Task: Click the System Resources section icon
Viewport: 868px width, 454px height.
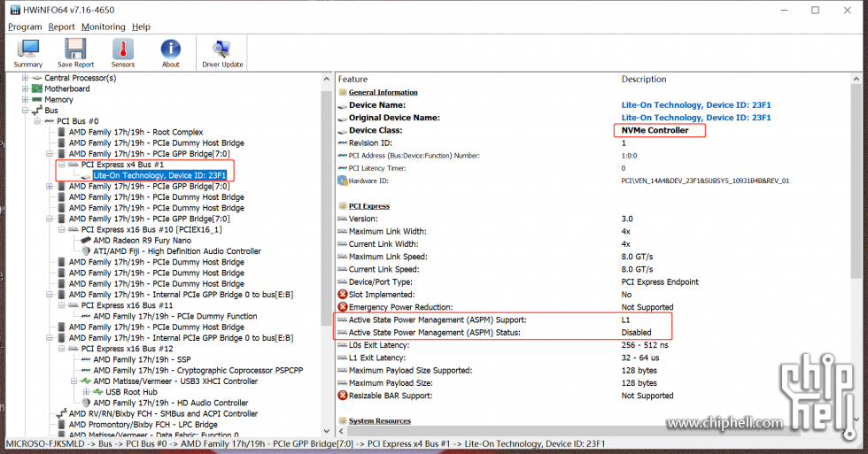Action: click(x=343, y=421)
